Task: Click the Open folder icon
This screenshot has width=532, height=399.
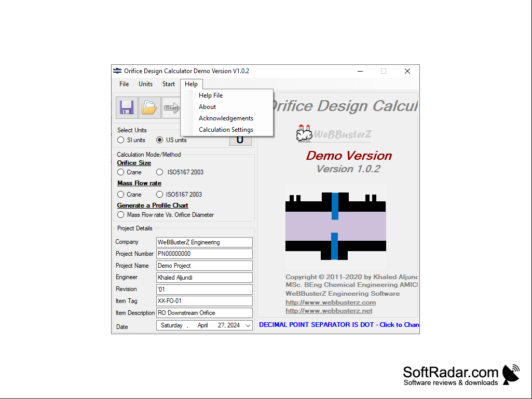Action: coord(149,107)
